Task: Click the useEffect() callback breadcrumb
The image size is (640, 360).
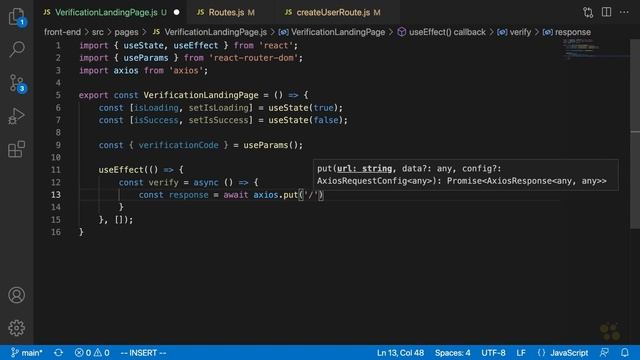Action: click(441, 32)
